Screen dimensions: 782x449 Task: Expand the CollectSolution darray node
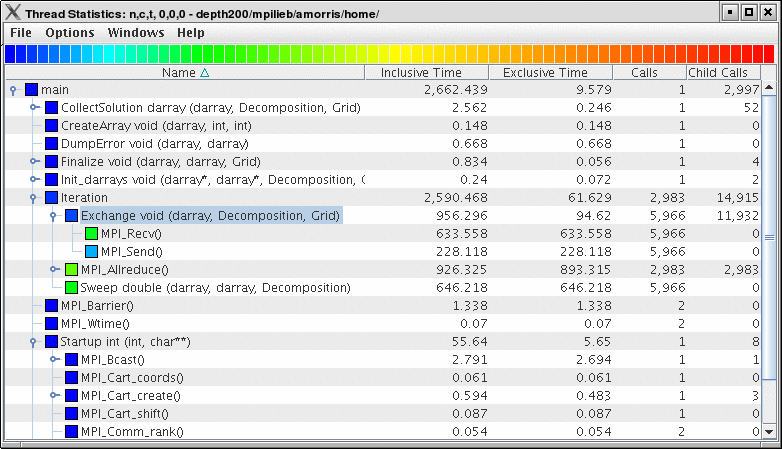[x=33, y=108]
